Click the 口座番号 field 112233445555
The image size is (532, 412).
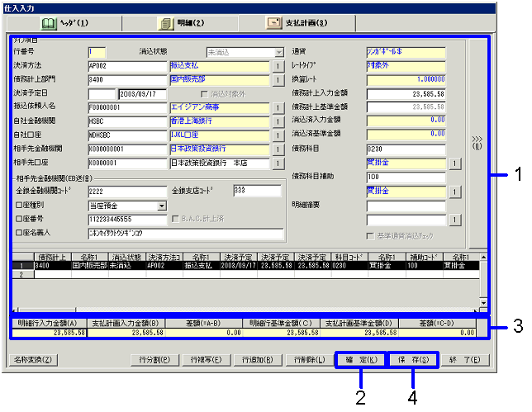click(127, 220)
